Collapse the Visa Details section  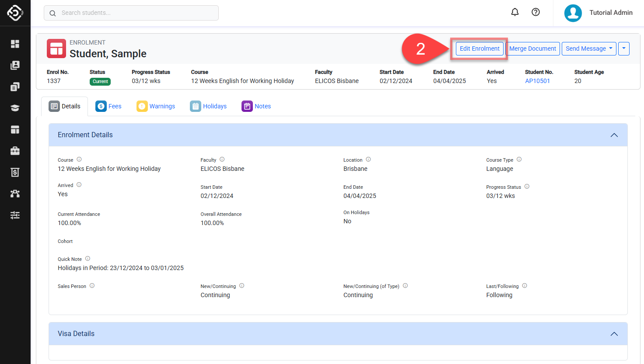[x=614, y=334]
